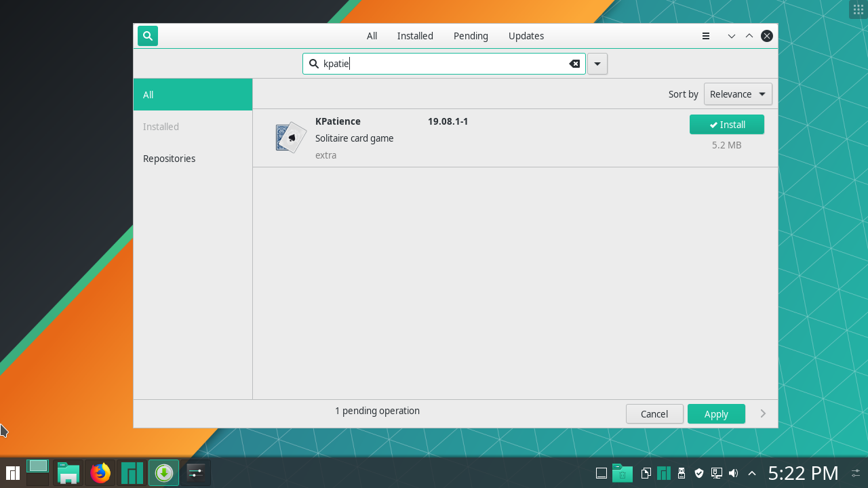The height and width of the screenshot is (488, 868).
Task: Open the hamburger menu in the header
Action: pos(705,36)
